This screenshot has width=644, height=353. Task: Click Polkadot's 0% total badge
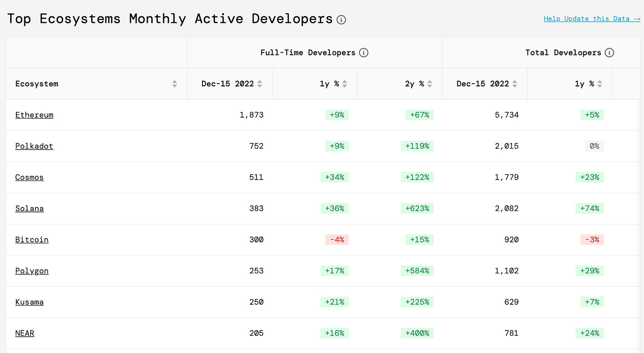pos(594,146)
